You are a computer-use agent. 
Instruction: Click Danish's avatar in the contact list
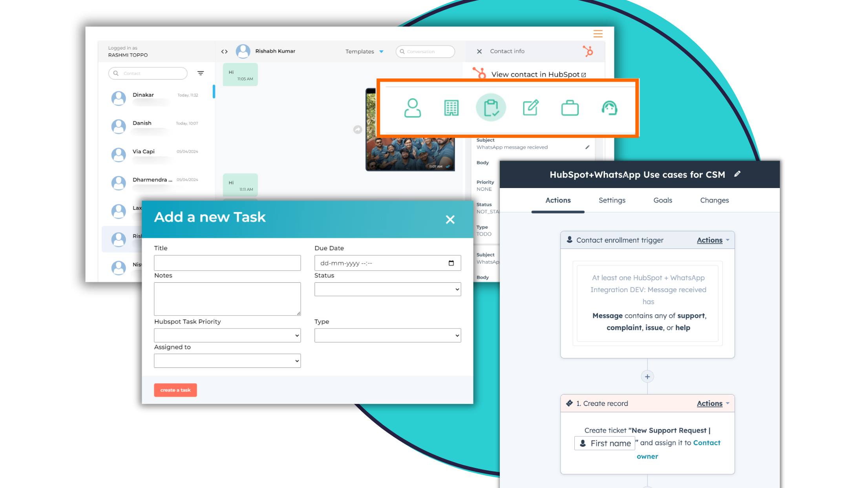(x=119, y=126)
